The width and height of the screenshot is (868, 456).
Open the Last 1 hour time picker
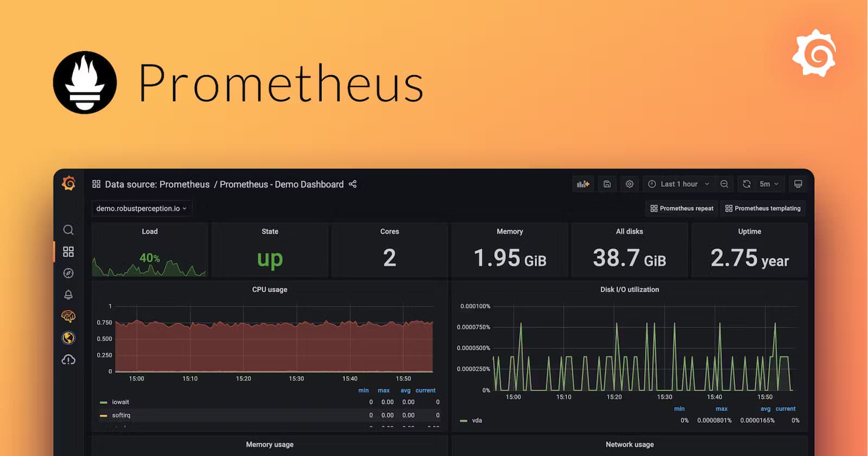[679, 184]
